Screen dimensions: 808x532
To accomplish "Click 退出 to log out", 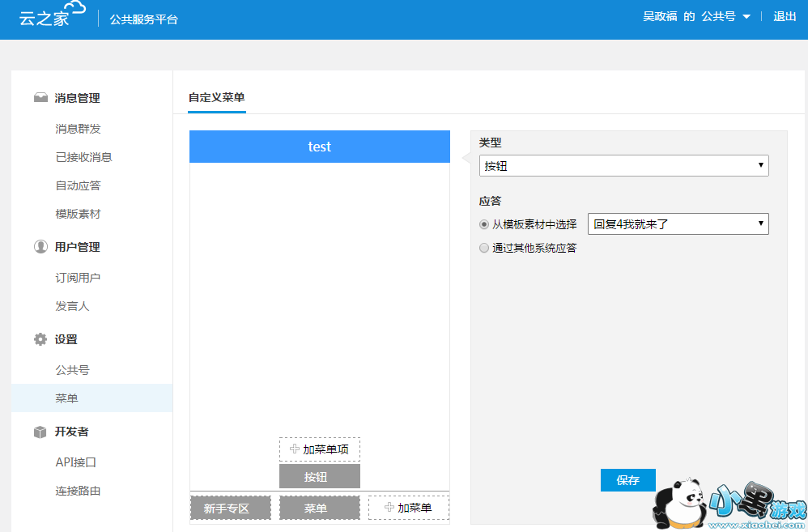I will click(x=785, y=16).
